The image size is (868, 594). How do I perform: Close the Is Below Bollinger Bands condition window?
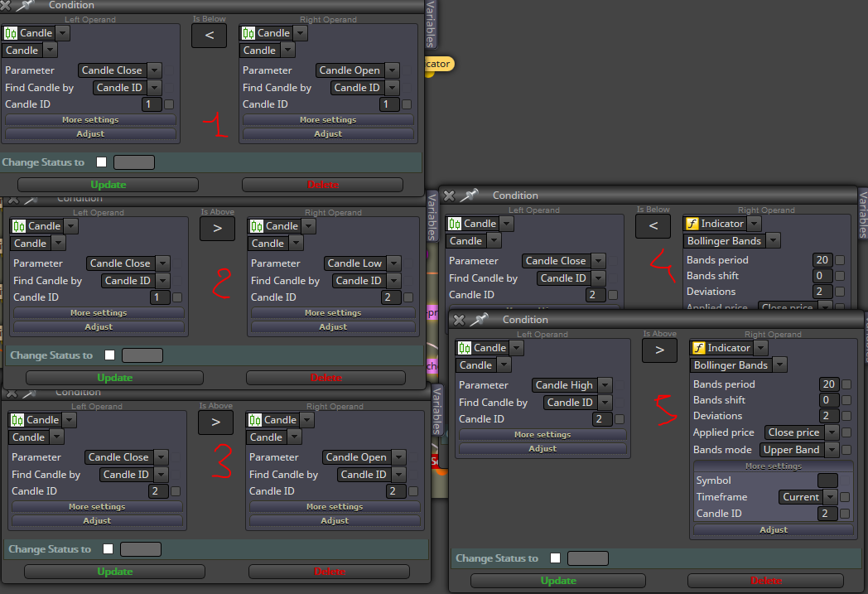coord(450,196)
